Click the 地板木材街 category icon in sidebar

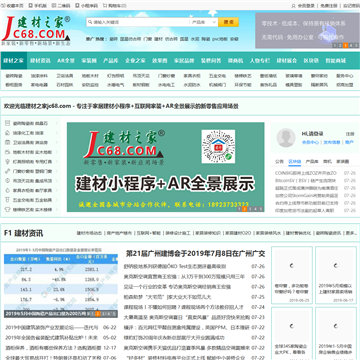pos(8,152)
